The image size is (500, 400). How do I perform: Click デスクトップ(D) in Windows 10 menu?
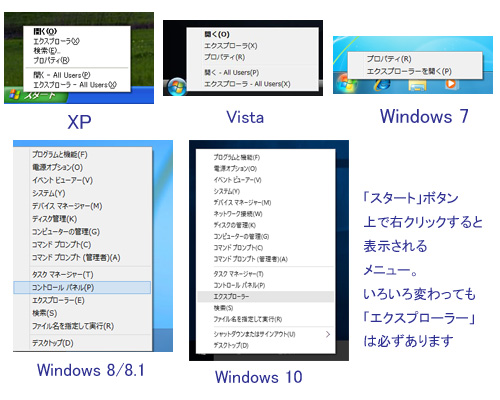pyautogui.click(x=231, y=345)
